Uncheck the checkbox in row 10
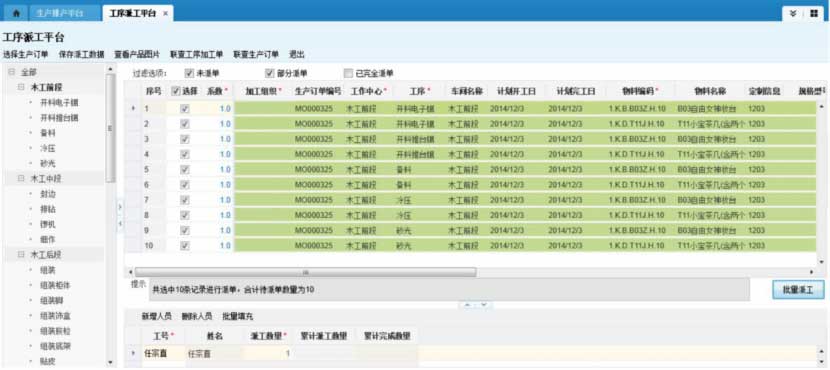Screen dimensions: 830x370 point(185,246)
